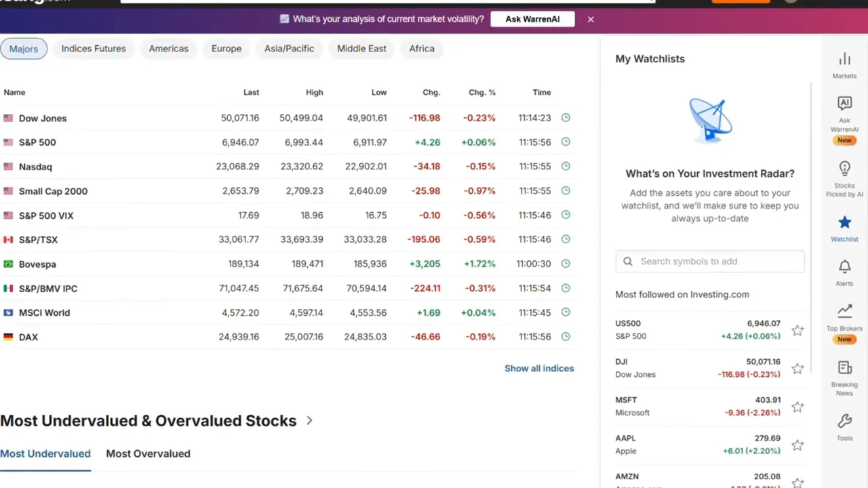Add AAPL Apple to watchlist star
The image size is (868, 488).
tap(797, 445)
